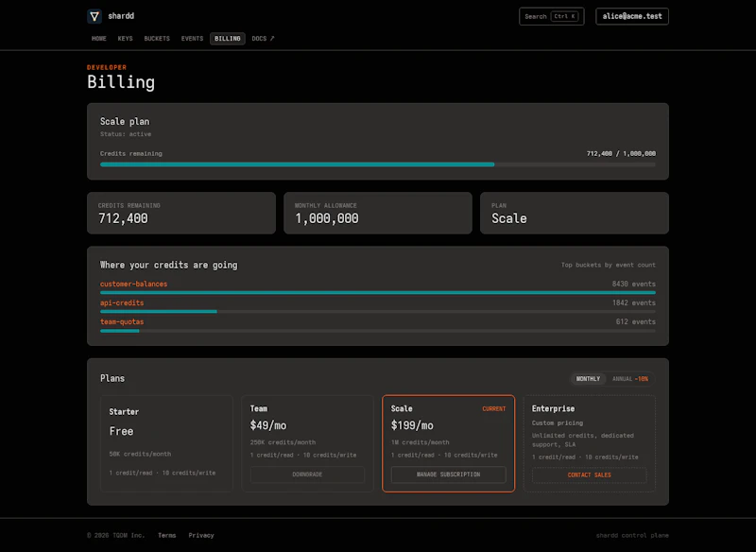This screenshot has width=756, height=552.
Task: Click the '612 events' count
Action: tap(635, 321)
